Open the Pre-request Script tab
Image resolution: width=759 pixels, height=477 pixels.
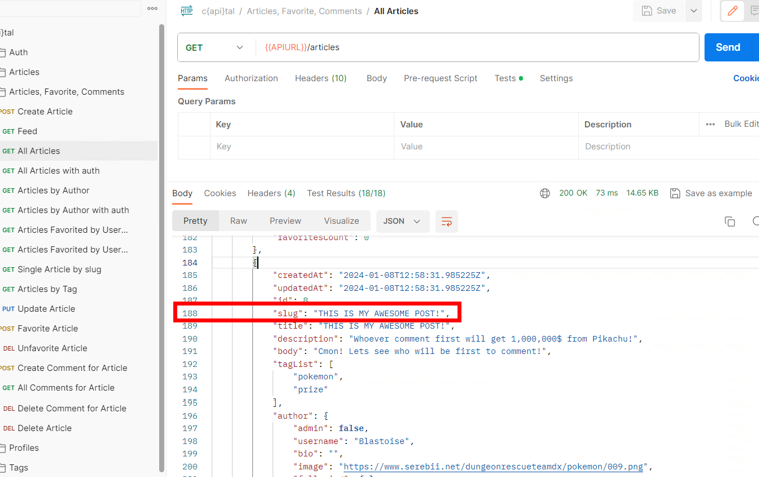tap(440, 78)
